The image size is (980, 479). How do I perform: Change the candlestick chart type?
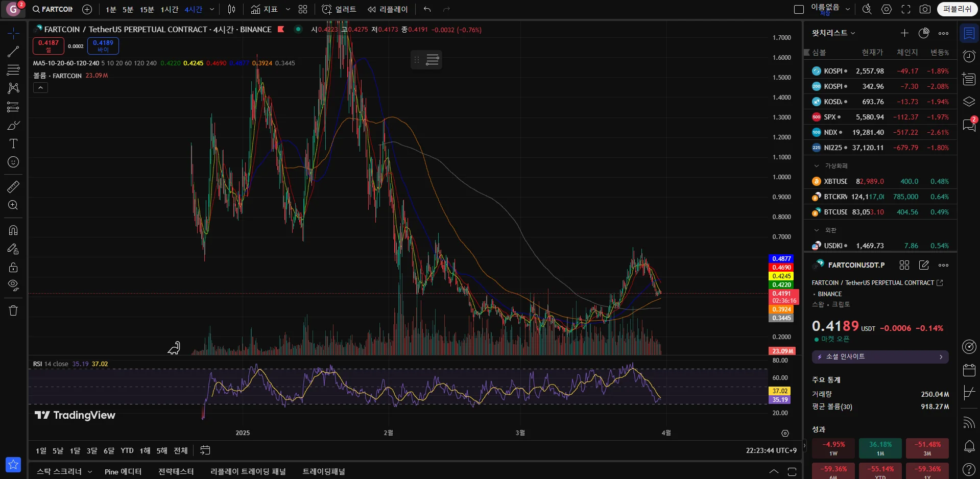click(x=231, y=9)
